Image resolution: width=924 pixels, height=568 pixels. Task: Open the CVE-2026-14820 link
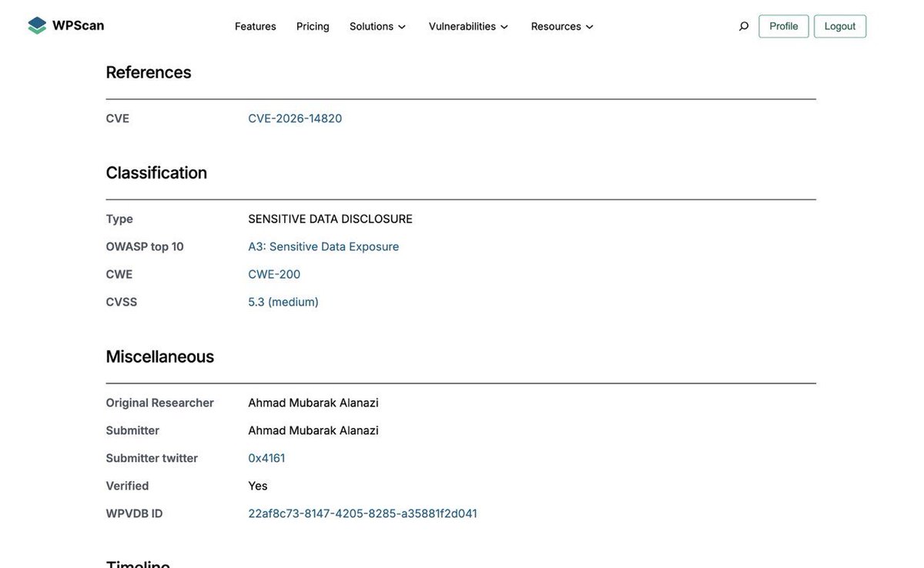[295, 119]
